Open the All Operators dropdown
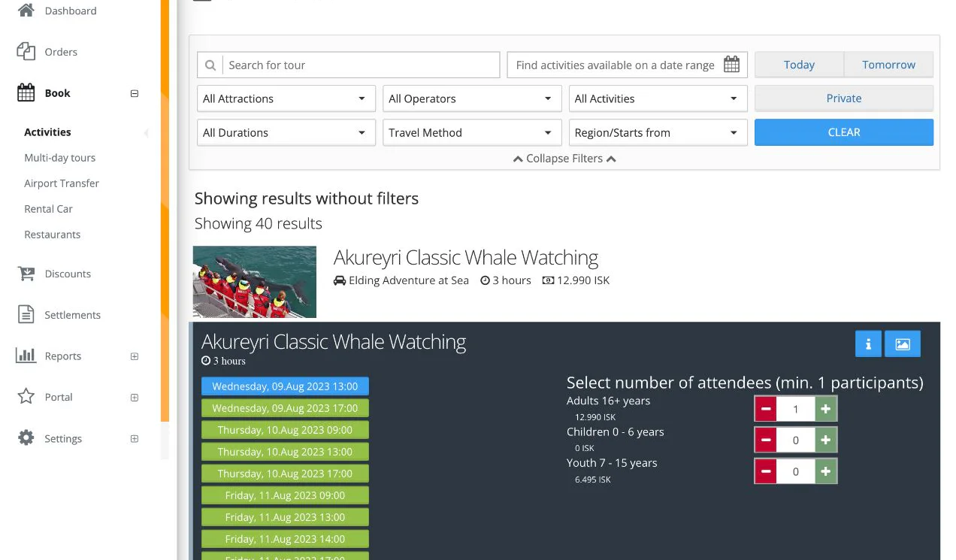The width and height of the screenshot is (956, 560). pyautogui.click(x=472, y=98)
